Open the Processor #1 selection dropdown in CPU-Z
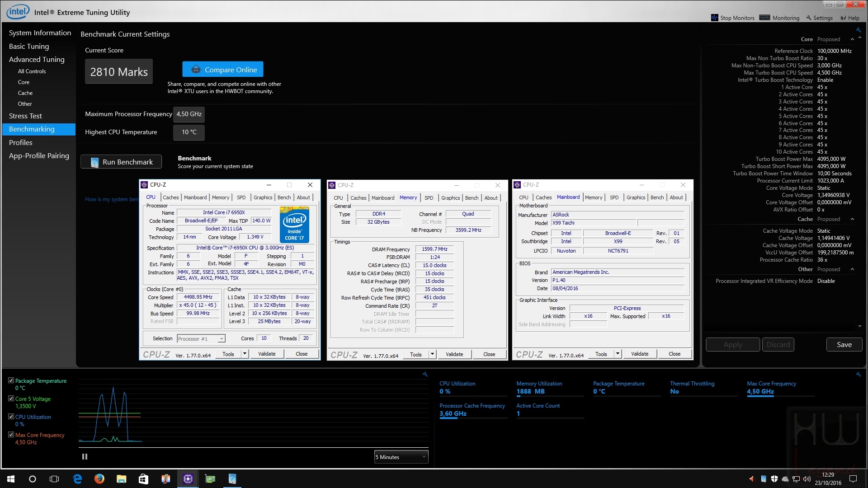Viewport: 868px width, 488px height. [x=201, y=339]
